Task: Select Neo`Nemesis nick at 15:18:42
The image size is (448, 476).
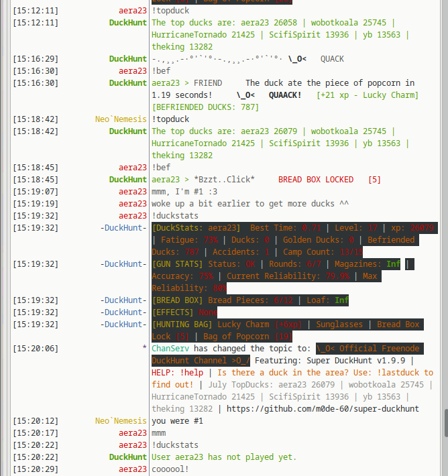Action: click(121, 119)
